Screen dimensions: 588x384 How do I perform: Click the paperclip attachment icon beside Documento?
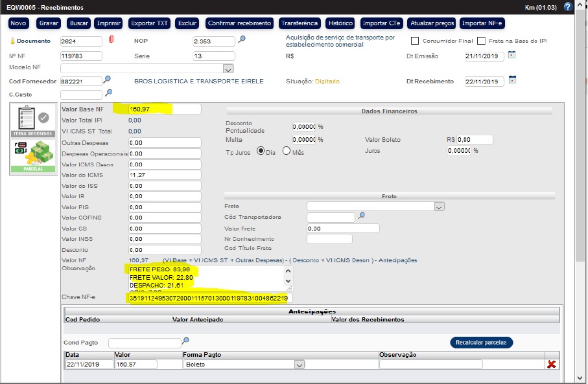[x=111, y=41]
